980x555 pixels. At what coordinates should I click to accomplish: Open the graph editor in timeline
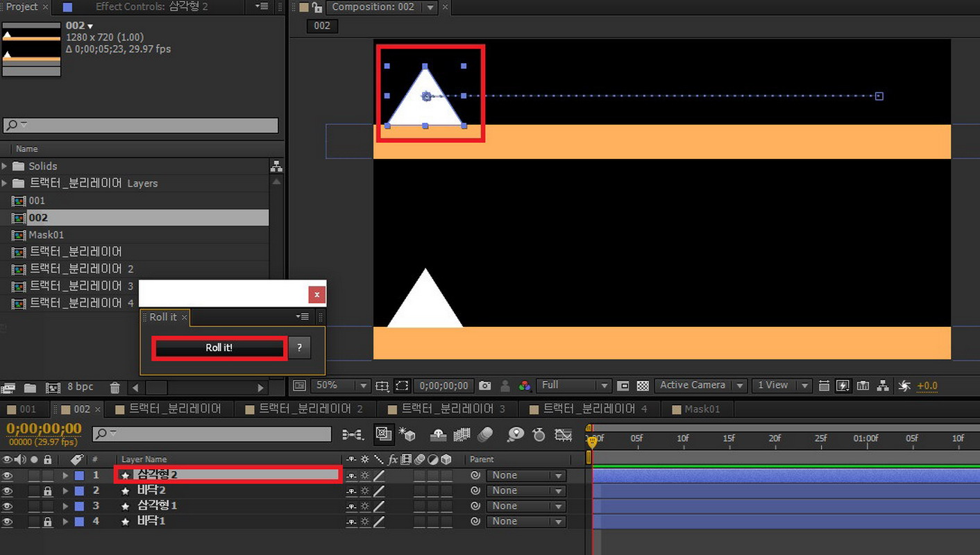pyautogui.click(x=563, y=435)
